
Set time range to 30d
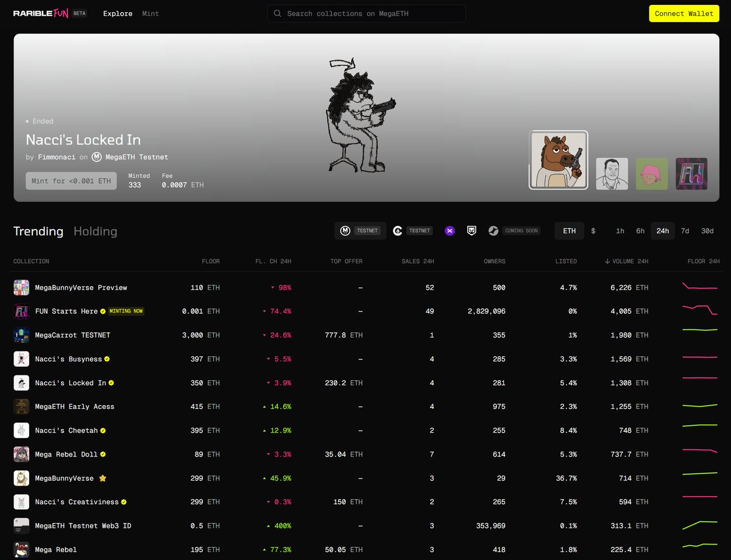707,231
